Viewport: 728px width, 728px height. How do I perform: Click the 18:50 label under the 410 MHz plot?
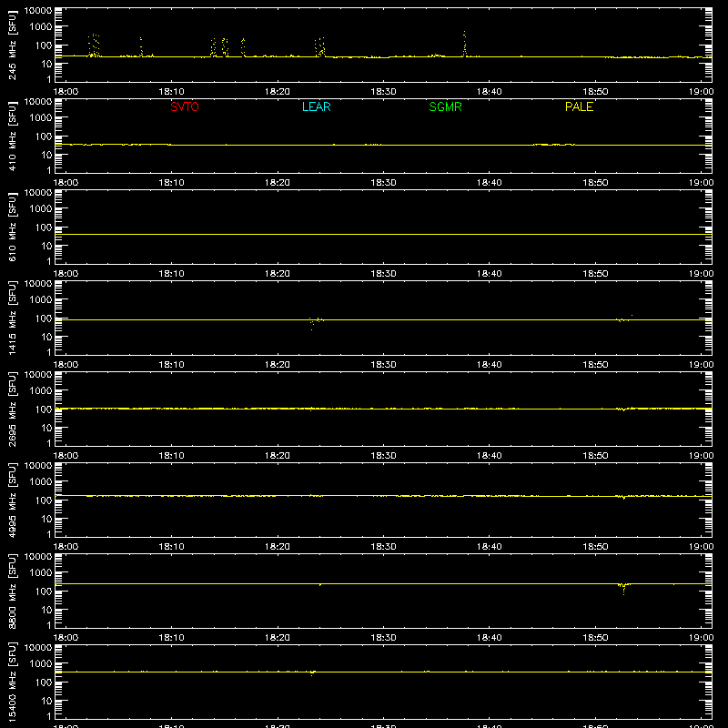595,183
